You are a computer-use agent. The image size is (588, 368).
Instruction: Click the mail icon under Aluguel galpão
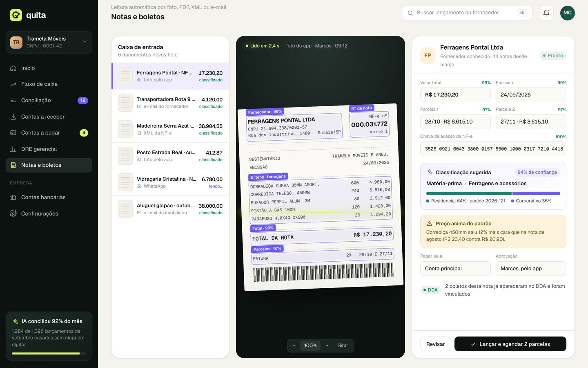(x=139, y=213)
